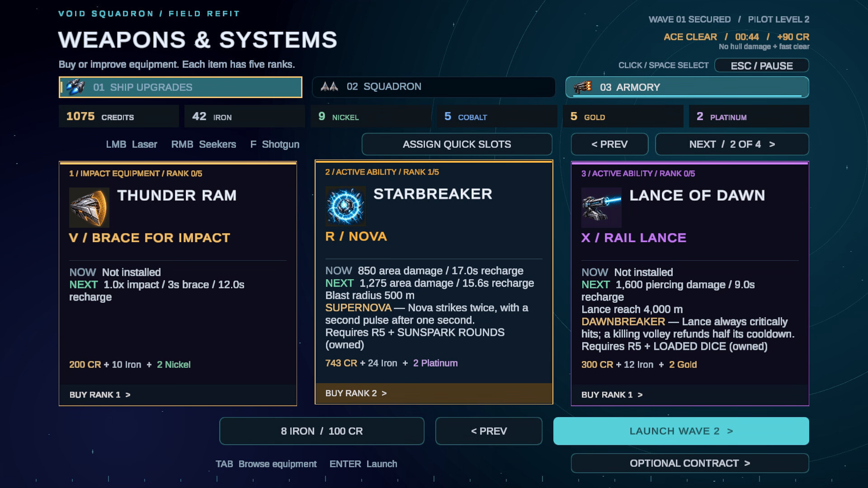This screenshot has width=868, height=488.
Task: Open Assign Quick Slots
Action: point(457,144)
